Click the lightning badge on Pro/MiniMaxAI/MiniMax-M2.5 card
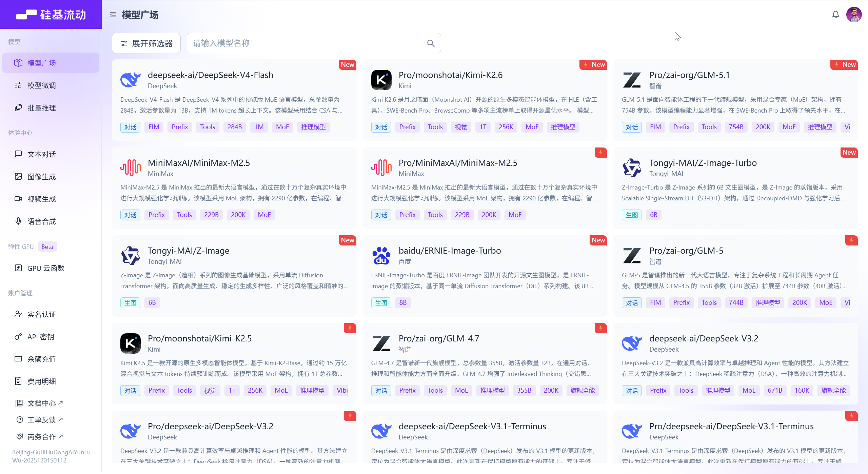 [x=600, y=153]
